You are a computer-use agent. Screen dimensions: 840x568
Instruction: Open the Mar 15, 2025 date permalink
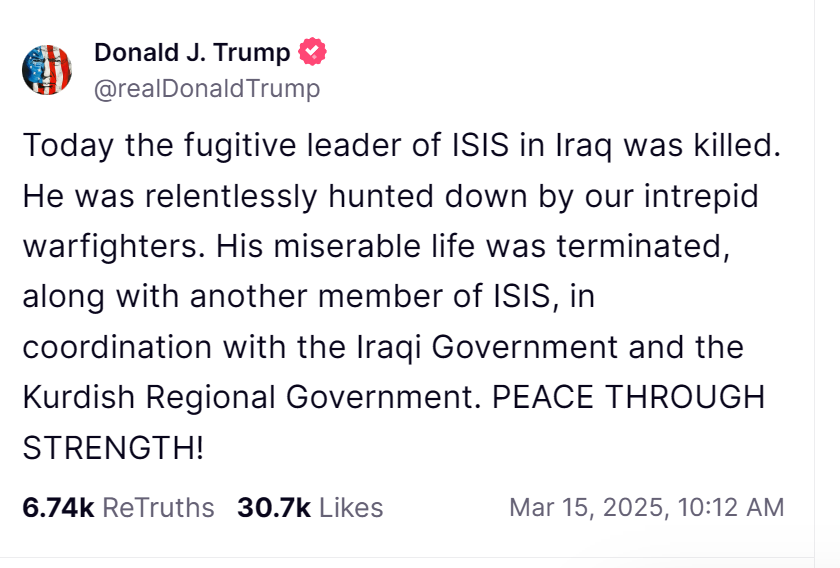[589, 507]
